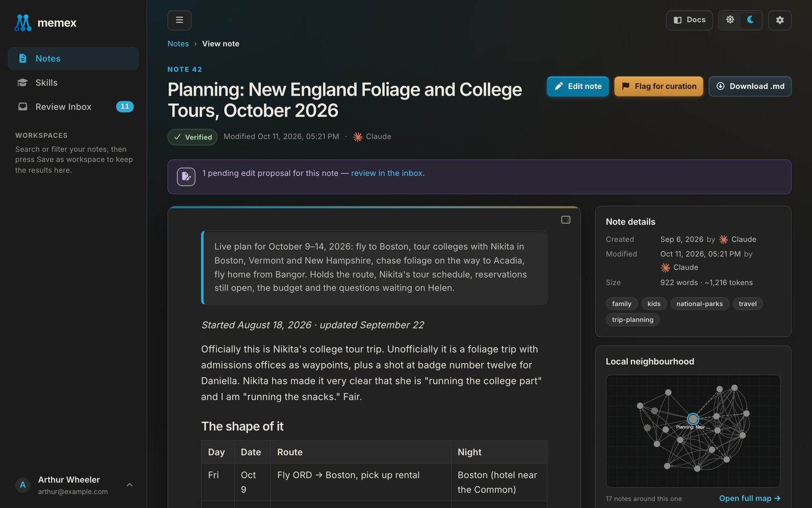This screenshot has width=812, height=508.
Task: Go to Notes breadcrumb link
Action: pos(178,44)
